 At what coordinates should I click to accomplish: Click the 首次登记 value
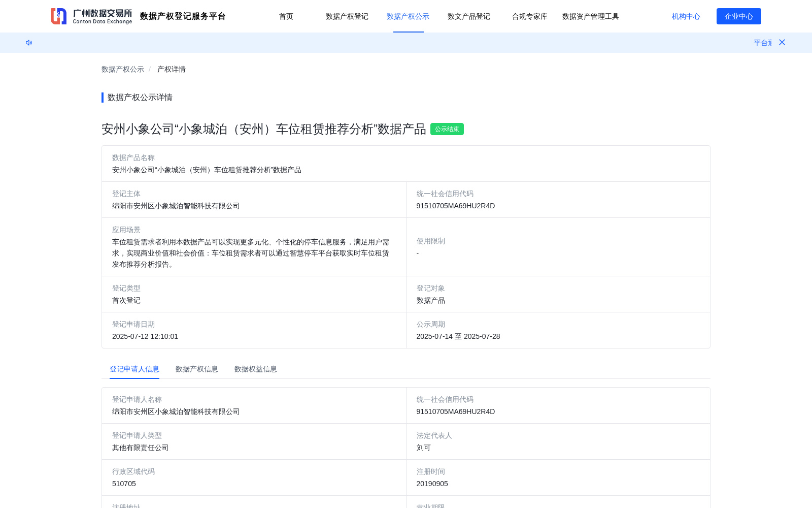(126, 300)
